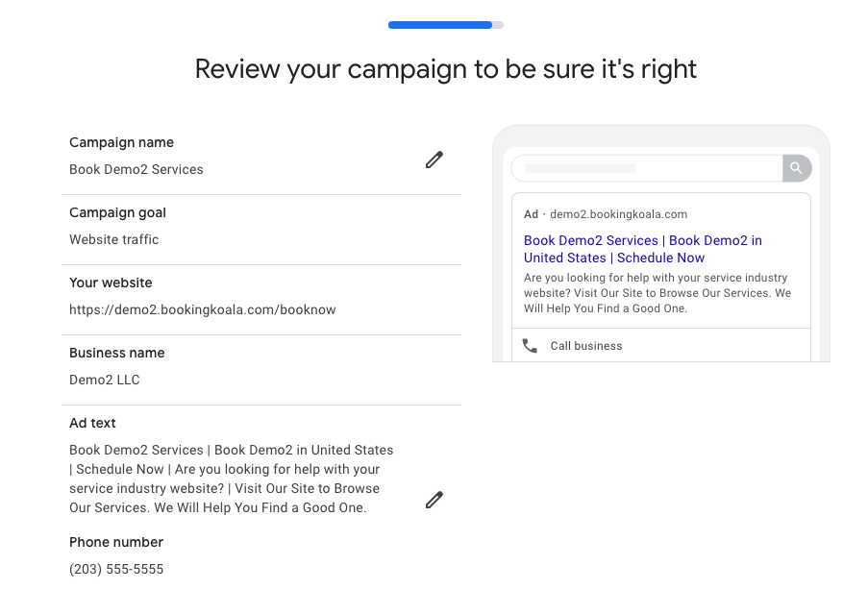Click the search field in phone preview

tap(647, 168)
